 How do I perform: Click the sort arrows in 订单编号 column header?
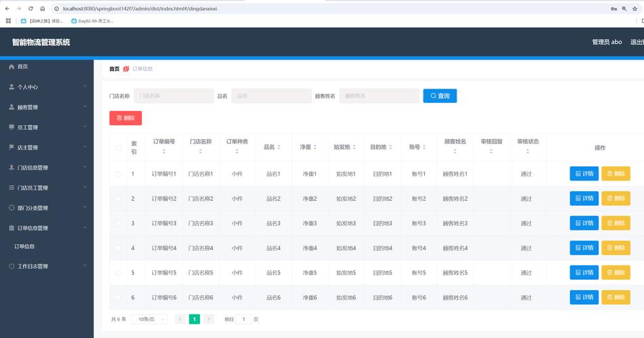click(164, 151)
